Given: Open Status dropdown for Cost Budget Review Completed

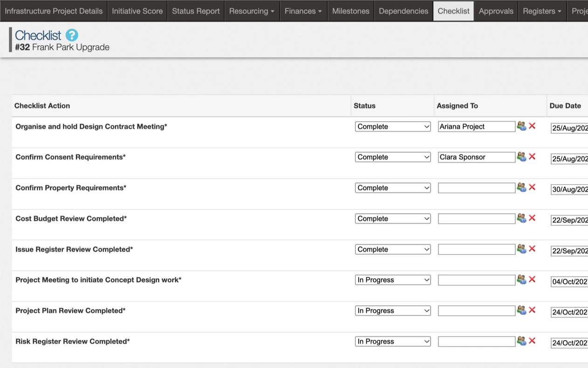Looking at the screenshot, I should pos(393,219).
